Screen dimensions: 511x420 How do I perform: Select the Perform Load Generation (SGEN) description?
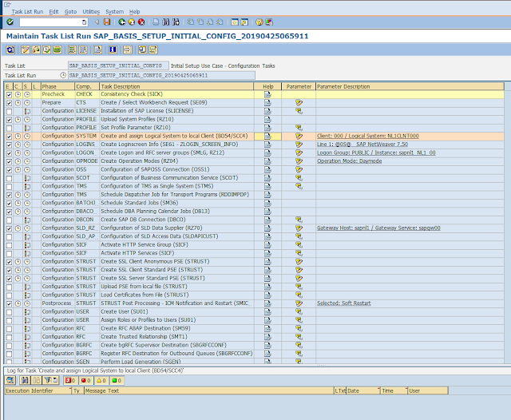[x=141, y=362]
